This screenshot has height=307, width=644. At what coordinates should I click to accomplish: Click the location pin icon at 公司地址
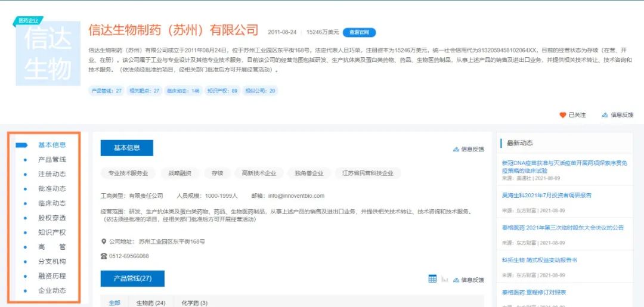click(x=104, y=241)
